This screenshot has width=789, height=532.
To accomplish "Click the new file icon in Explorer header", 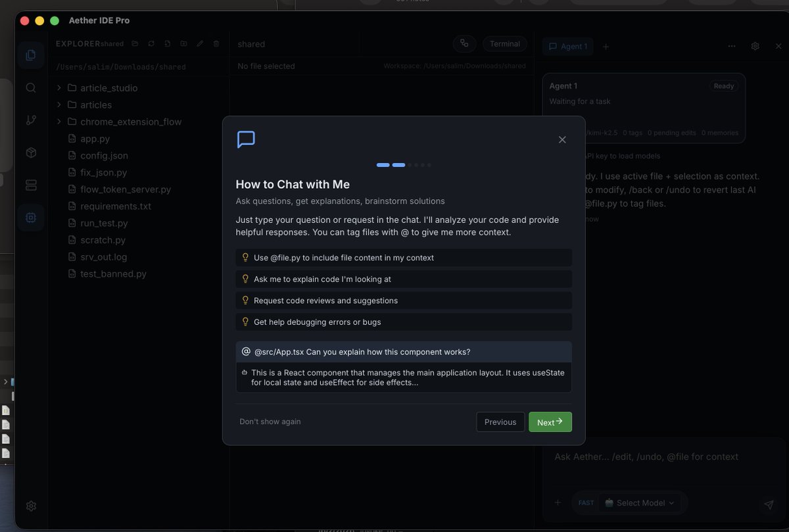I will [x=168, y=44].
